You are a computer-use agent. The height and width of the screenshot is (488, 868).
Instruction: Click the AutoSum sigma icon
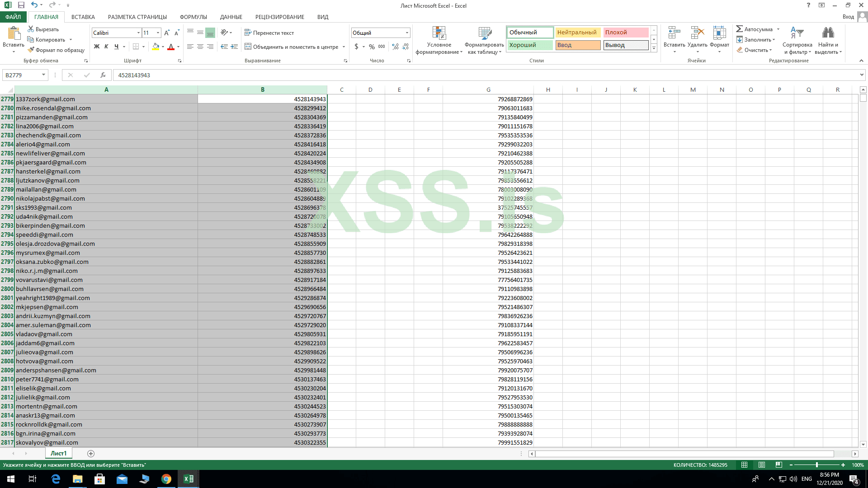pos(740,29)
